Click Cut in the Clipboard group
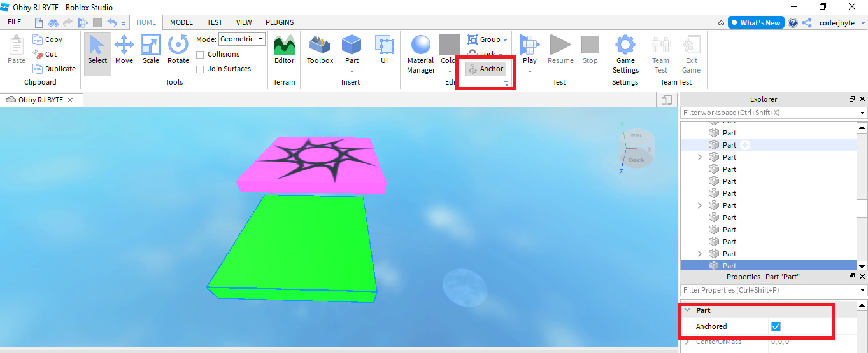 click(x=45, y=54)
